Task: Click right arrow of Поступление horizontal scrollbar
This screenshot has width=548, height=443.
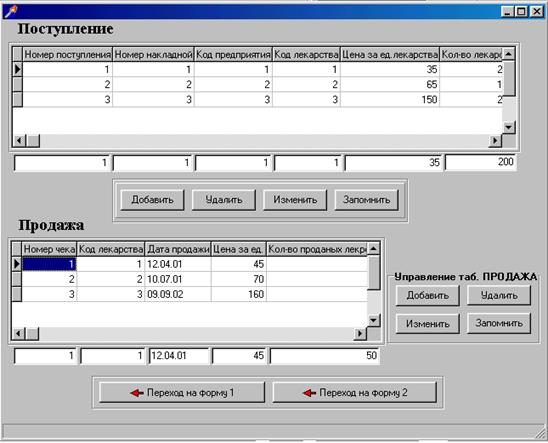Action: [x=495, y=140]
